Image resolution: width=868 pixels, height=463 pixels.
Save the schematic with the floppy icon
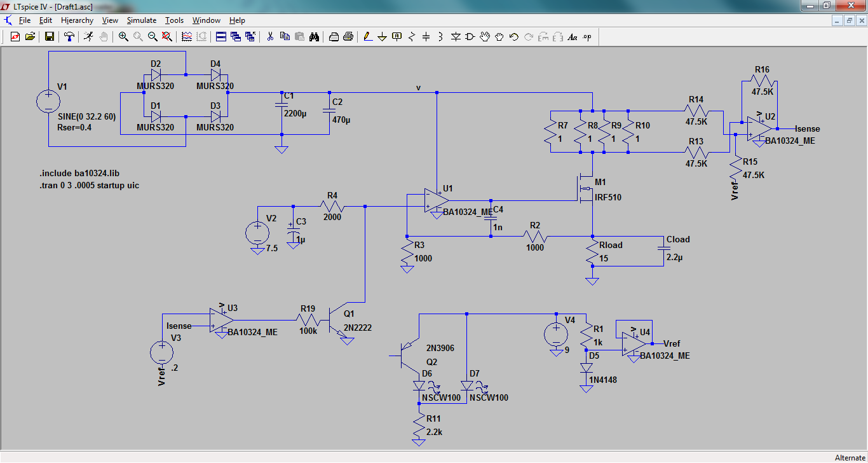click(x=49, y=37)
